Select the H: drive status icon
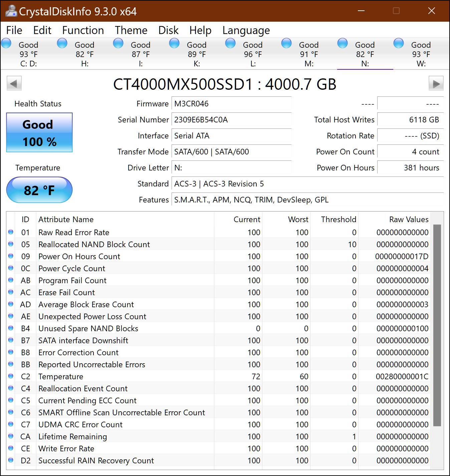Image resolution: width=450 pixels, height=476 pixels. tap(62, 43)
